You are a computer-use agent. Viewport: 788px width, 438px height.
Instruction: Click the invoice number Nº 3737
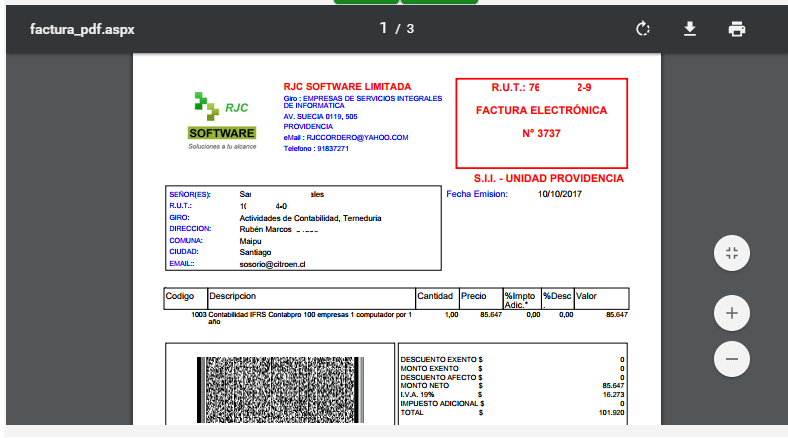point(541,133)
